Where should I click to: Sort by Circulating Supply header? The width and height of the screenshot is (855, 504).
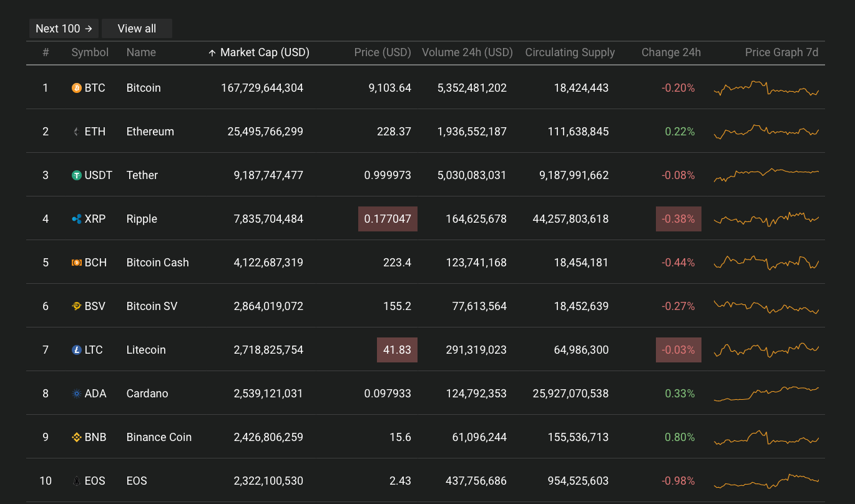click(570, 52)
